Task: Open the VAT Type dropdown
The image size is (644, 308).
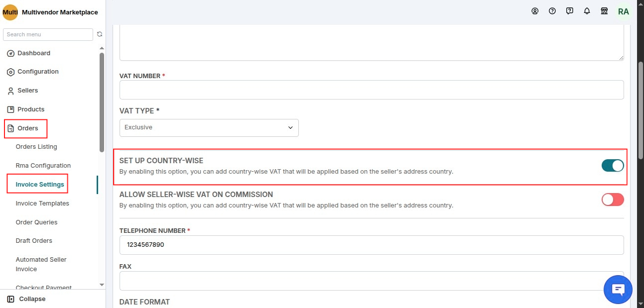Action: (209, 128)
